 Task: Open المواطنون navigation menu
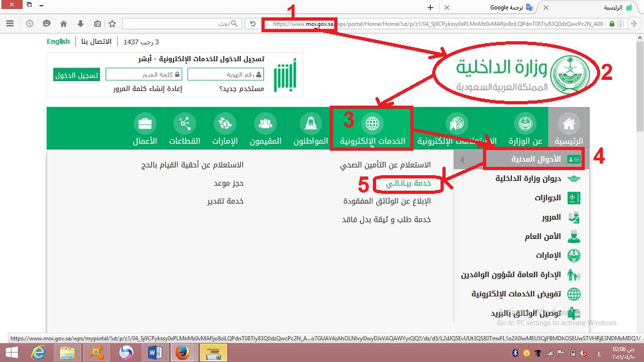tap(312, 129)
